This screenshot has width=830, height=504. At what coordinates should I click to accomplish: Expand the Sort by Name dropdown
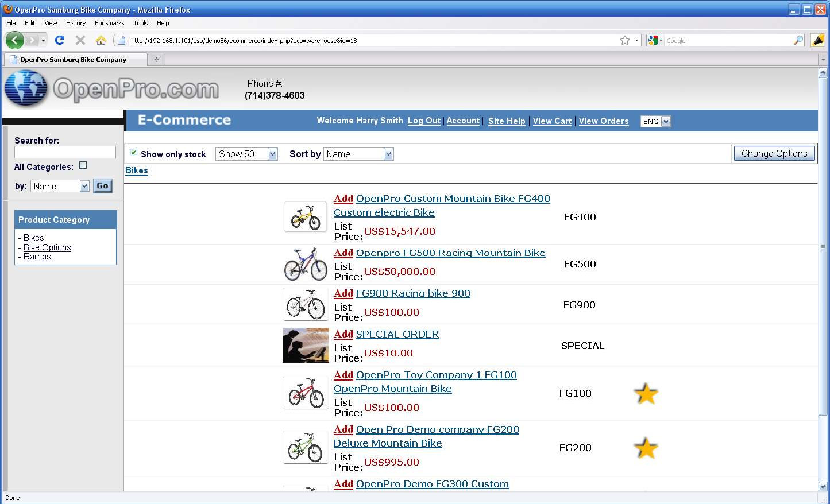coord(358,154)
